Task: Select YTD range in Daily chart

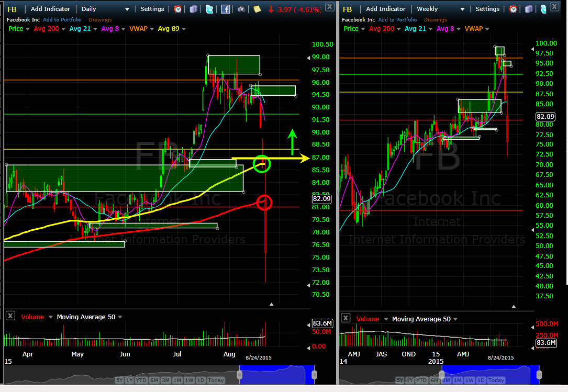Action: tap(141, 380)
